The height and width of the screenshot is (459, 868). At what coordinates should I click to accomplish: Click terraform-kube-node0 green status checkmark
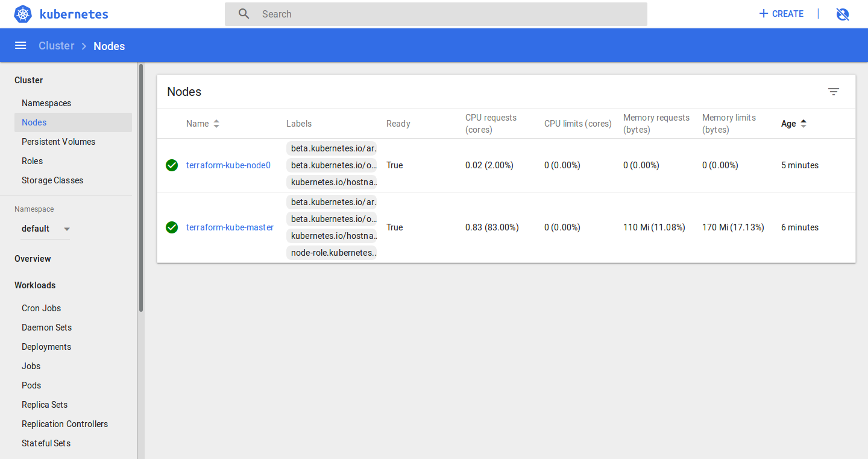pyautogui.click(x=172, y=165)
